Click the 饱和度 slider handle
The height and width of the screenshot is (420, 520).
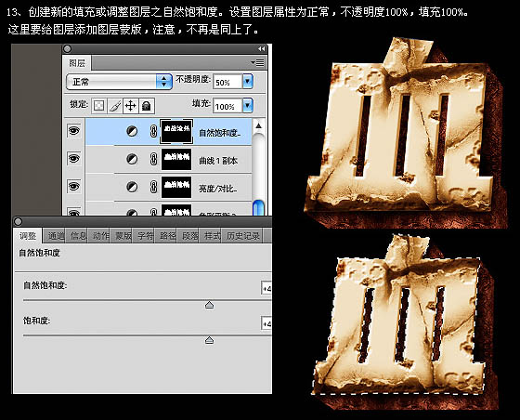[209, 340]
